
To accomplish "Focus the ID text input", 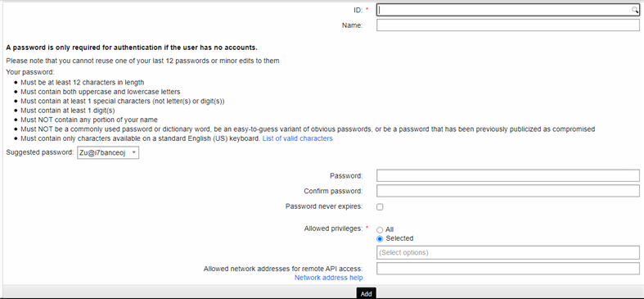I will tap(508, 10).
